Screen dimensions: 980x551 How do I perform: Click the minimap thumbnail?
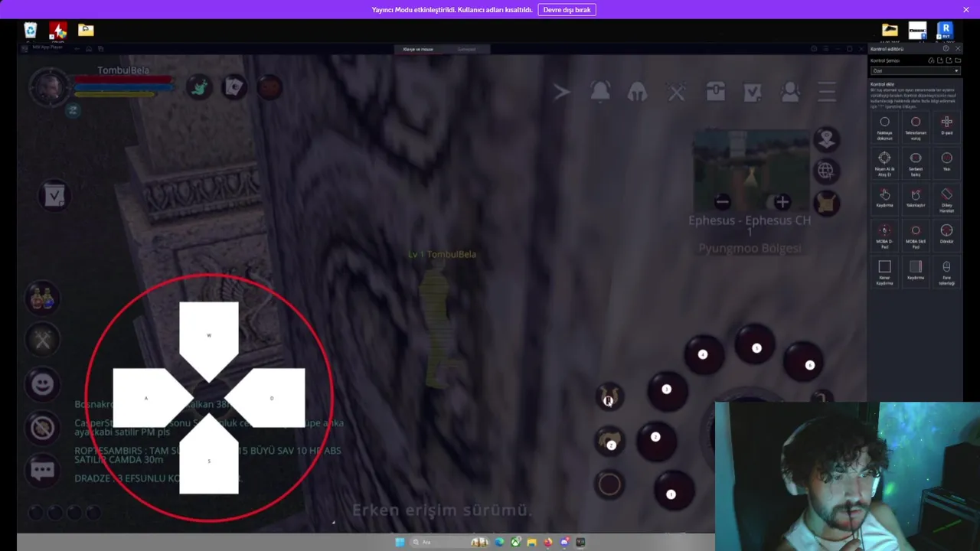[751, 170]
